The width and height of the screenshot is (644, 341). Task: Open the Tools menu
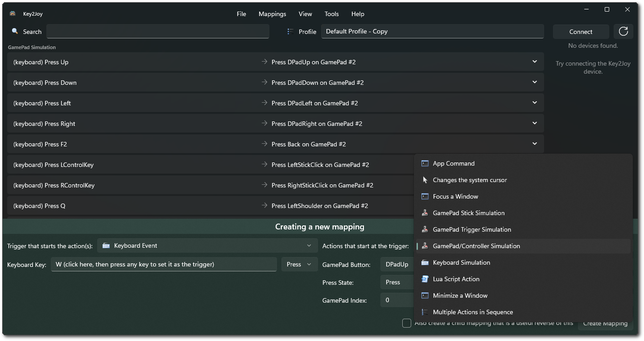coord(332,14)
